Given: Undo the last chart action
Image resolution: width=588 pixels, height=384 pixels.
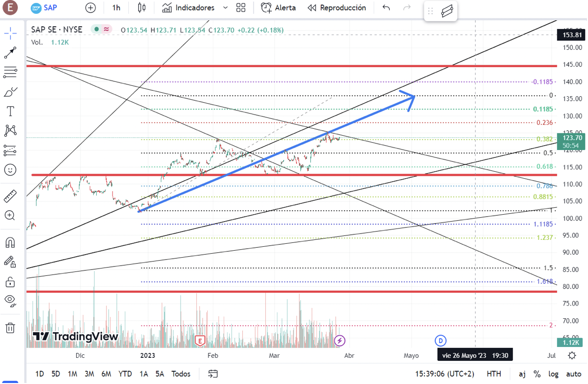Looking at the screenshot, I should tap(386, 8).
